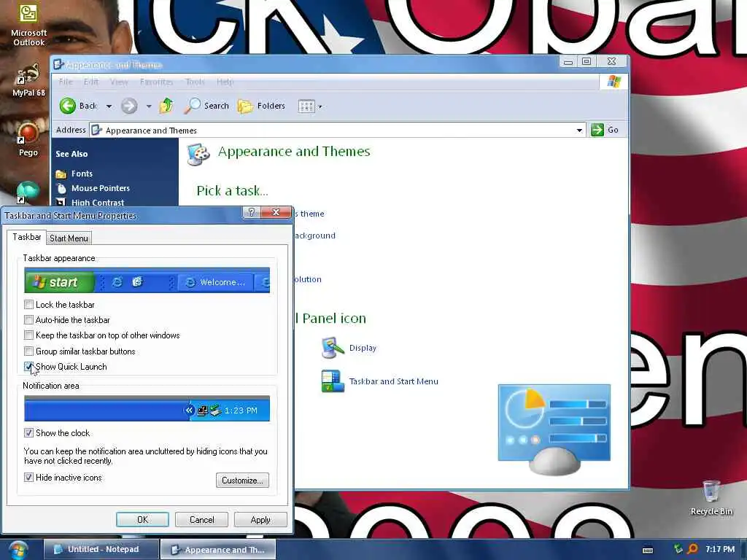Open the Help menu

pyautogui.click(x=225, y=82)
